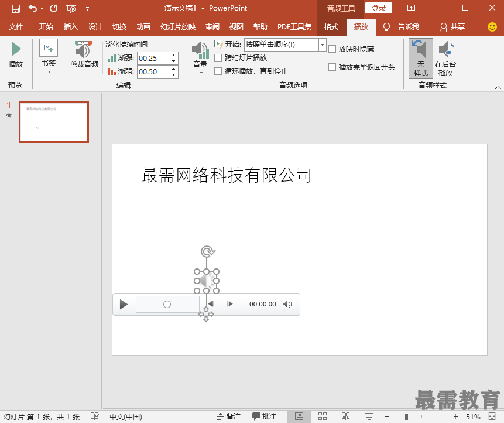Increase 渐强 fade-in time with up arrow
The width and height of the screenshot is (504, 423).
174,55
